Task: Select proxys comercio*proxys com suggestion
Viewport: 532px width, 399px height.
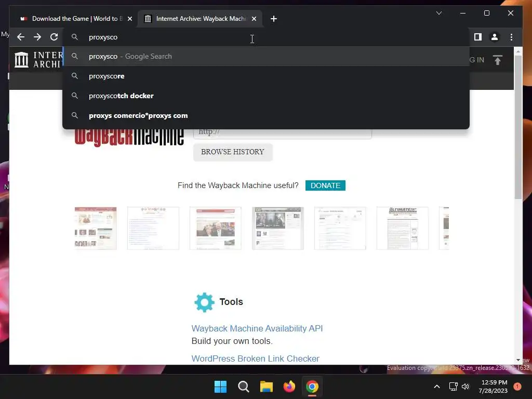Action: coord(266,115)
